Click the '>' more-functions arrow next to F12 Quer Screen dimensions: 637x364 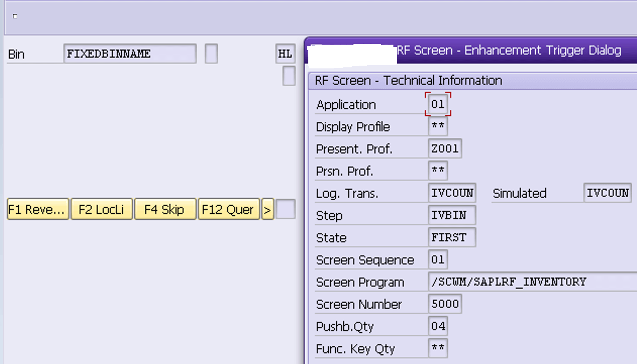coord(268,209)
